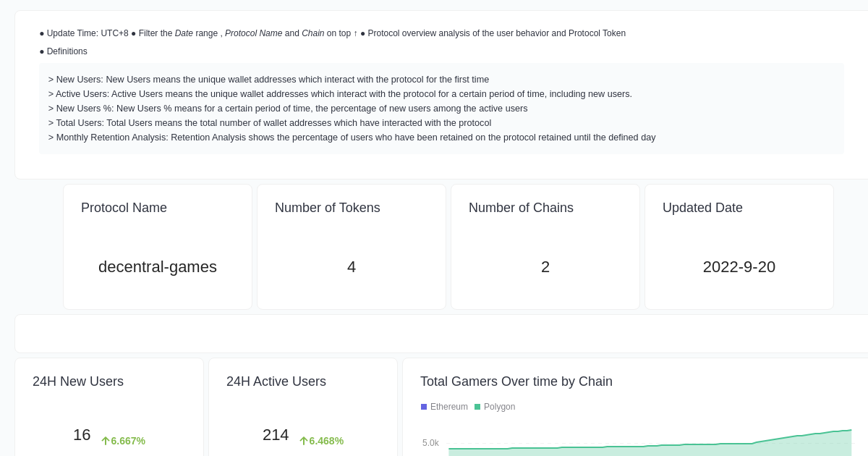Select the Total Gamers Over time chart title
The image size is (868, 456).
tap(516, 381)
